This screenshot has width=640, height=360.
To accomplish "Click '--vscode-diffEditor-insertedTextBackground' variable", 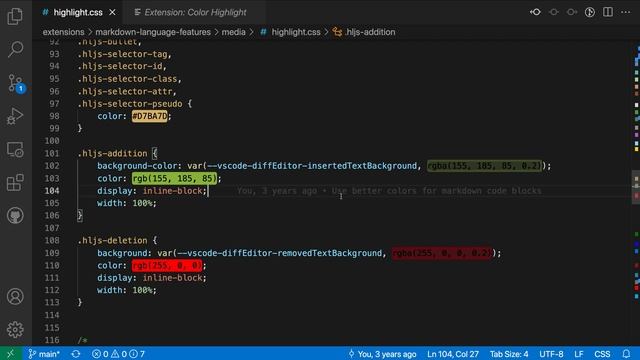I will [312, 166].
